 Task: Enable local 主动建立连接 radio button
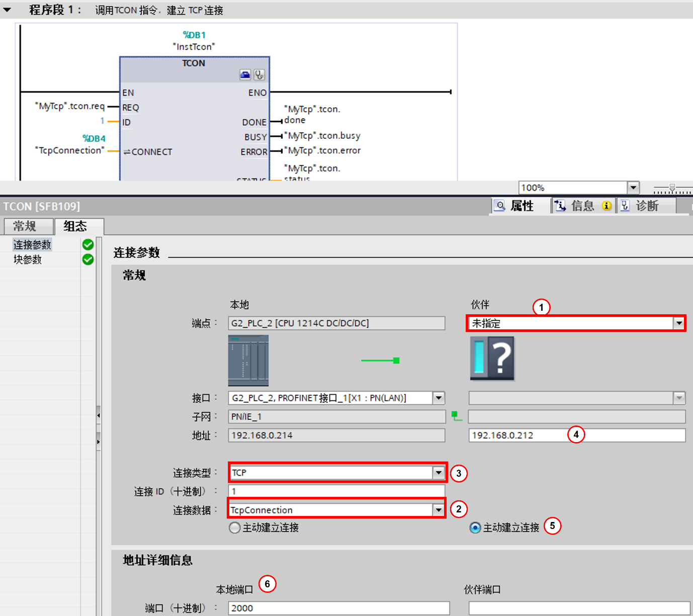(234, 527)
